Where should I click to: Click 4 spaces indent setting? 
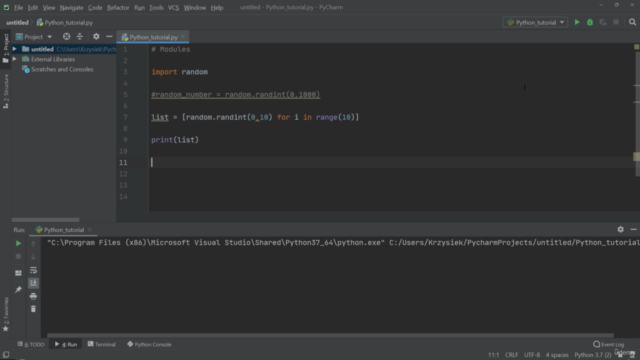tap(557, 355)
